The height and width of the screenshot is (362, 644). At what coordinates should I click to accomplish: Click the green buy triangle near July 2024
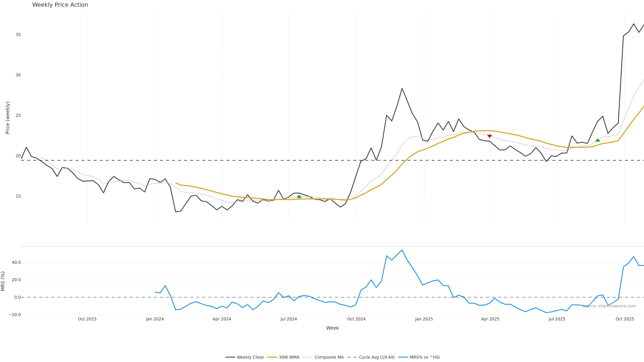299,196
